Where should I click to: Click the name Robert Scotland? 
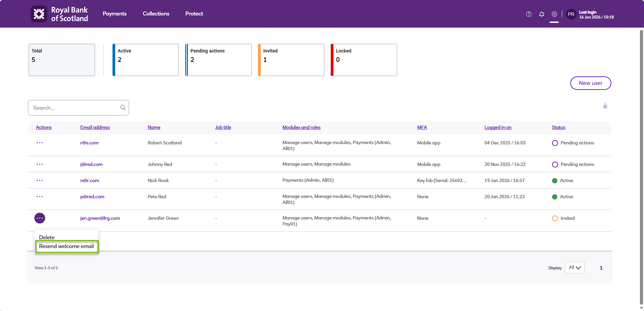(164, 143)
